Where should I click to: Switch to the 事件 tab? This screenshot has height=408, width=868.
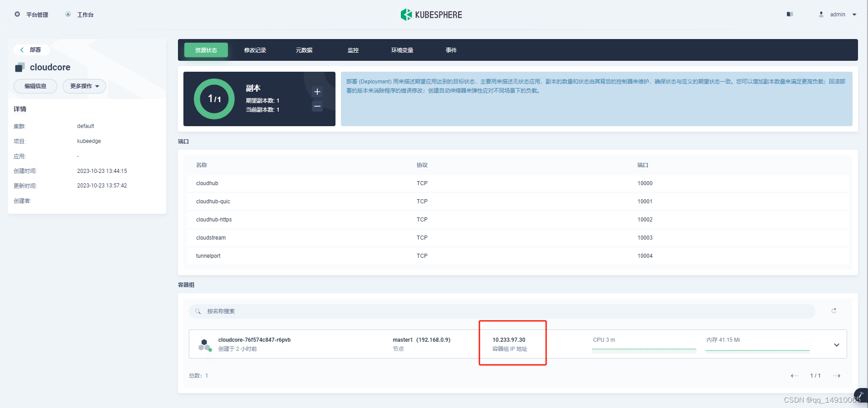coord(451,50)
